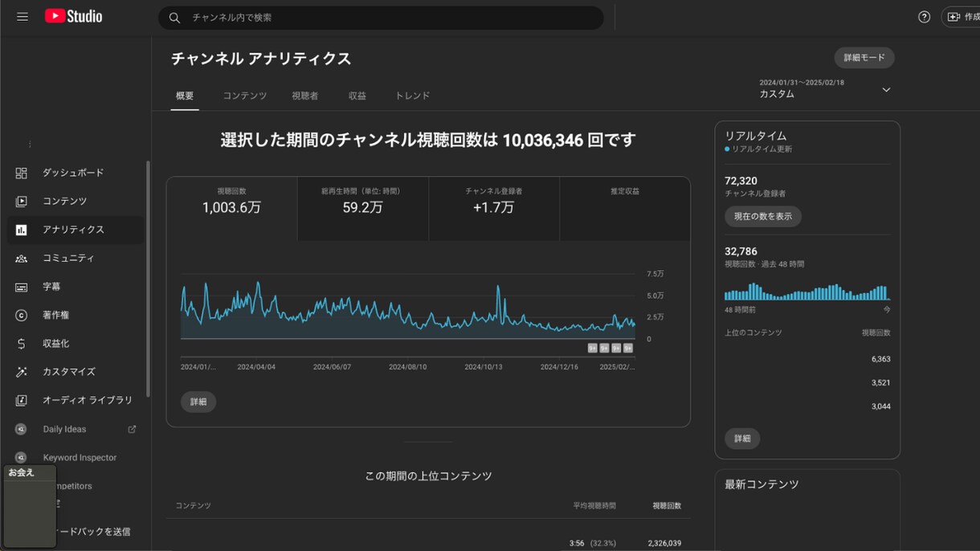980x551 pixels.
Task: Click the 48-hour realtime bar chart
Action: coord(807,292)
